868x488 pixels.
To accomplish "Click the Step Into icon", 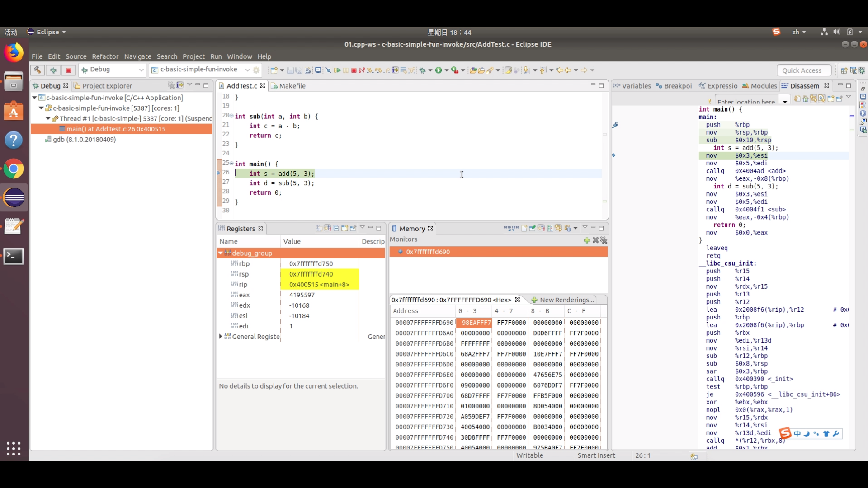I will pos(370,70).
